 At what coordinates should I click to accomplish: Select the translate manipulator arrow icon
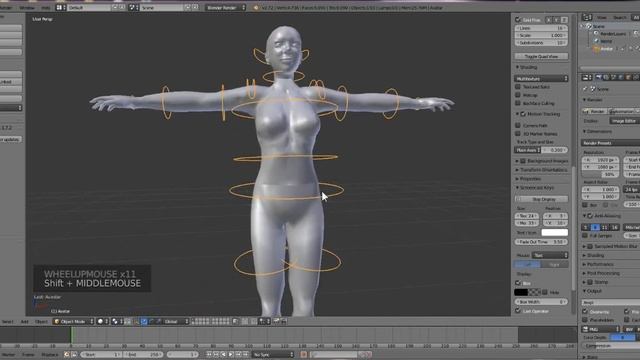[x=144, y=322]
